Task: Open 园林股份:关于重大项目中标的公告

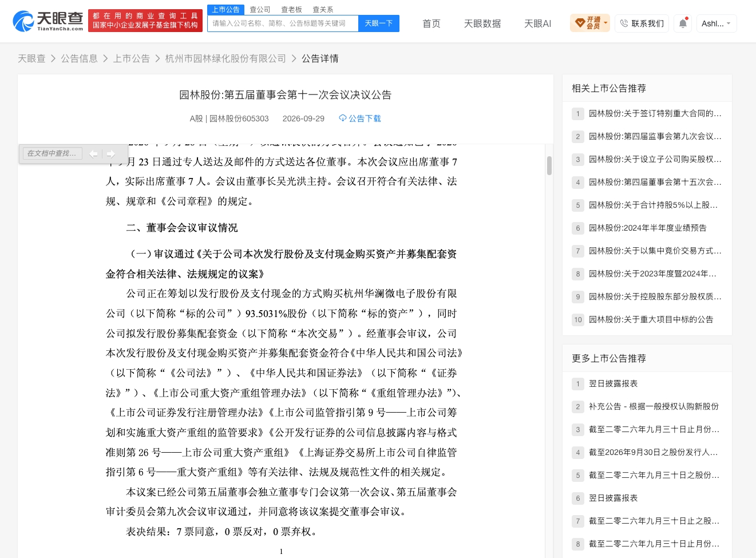Action: [651, 319]
